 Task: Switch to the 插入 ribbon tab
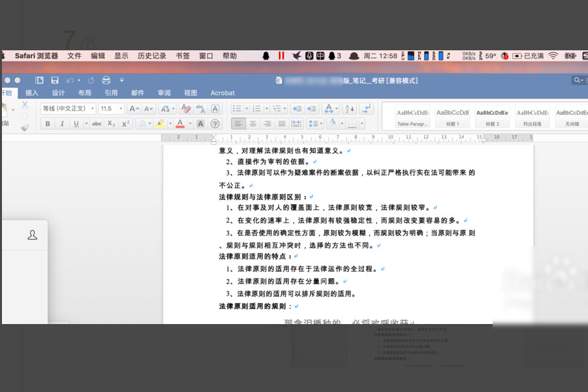[x=31, y=93]
